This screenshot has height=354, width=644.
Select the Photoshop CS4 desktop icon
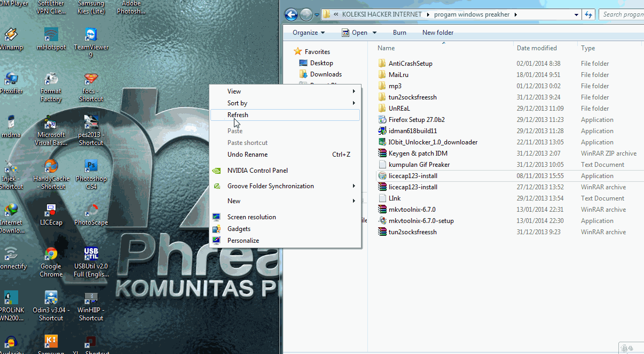point(91,174)
